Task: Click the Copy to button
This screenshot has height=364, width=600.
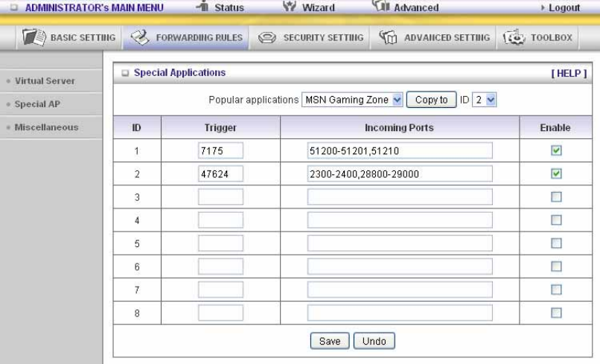Action: click(x=431, y=100)
